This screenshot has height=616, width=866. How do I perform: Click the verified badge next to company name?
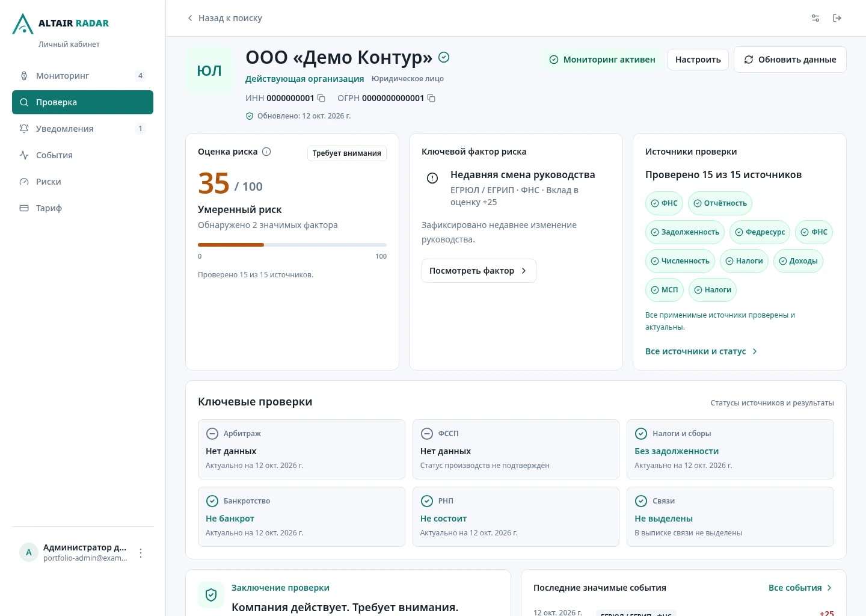coord(444,57)
